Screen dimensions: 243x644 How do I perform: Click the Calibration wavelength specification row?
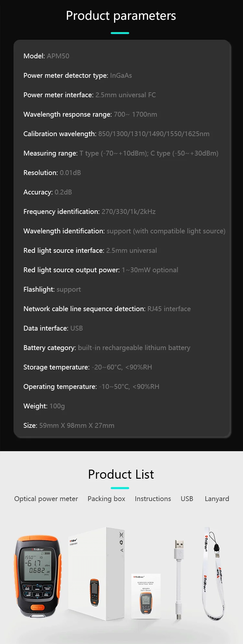116,134
